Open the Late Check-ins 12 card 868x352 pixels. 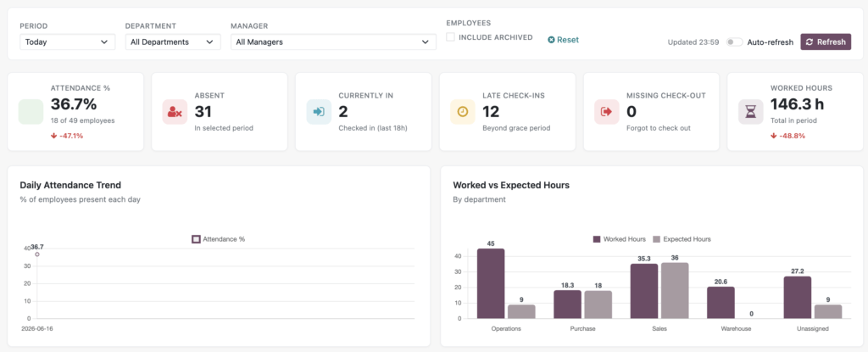coord(507,111)
